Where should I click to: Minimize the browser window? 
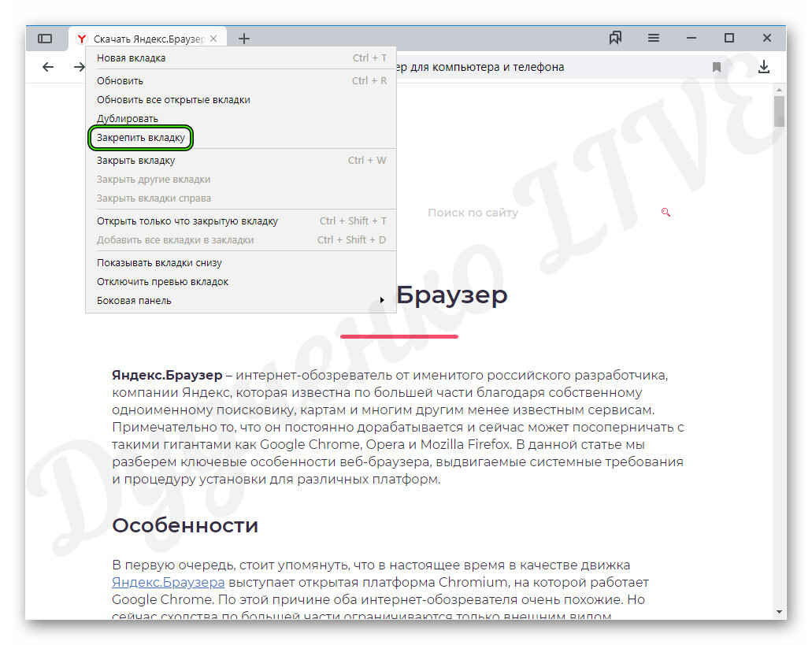pos(691,38)
